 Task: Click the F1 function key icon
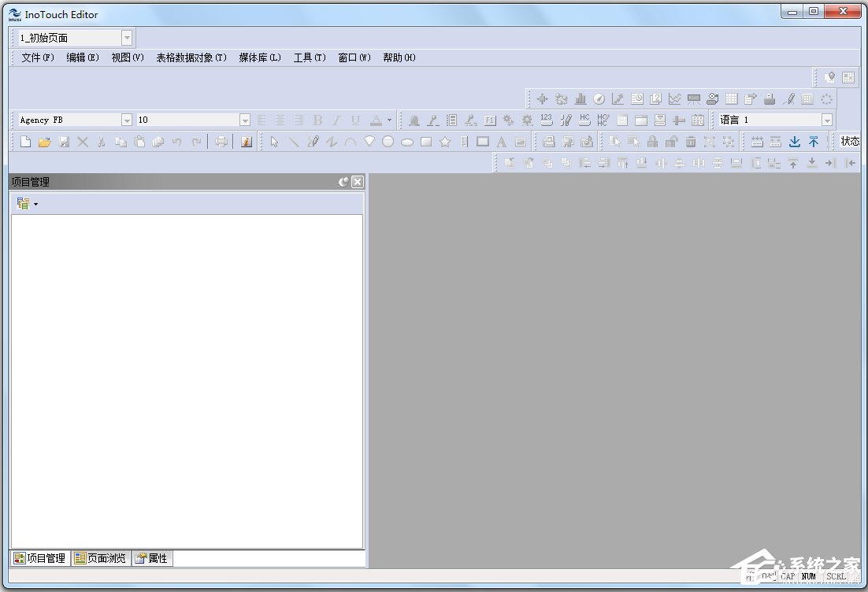pyautogui.click(x=489, y=120)
